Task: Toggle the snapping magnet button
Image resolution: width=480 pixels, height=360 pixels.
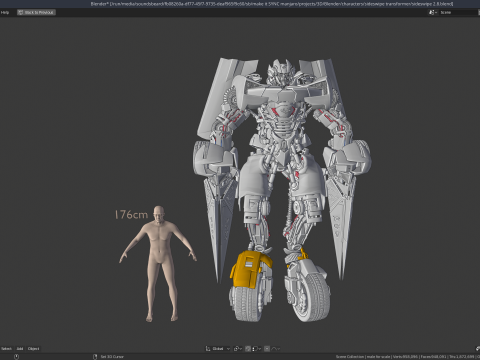Action: 248,349
